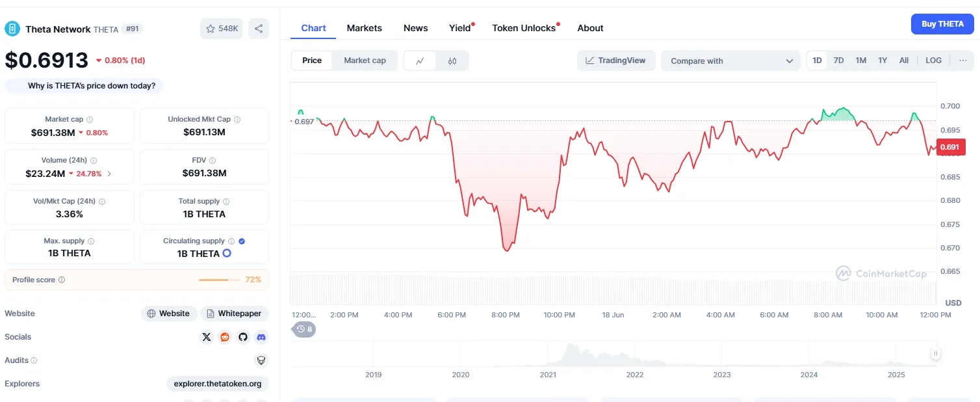Screen dimensions: 980x402
Task: Open Circulating supply info icon
Action: [231, 241]
